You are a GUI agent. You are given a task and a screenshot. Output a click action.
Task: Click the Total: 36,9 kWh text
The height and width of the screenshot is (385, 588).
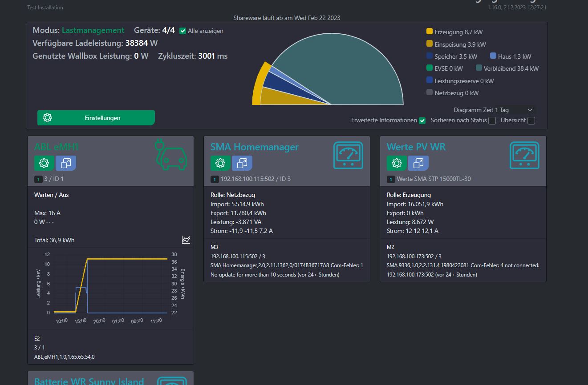tap(54, 240)
